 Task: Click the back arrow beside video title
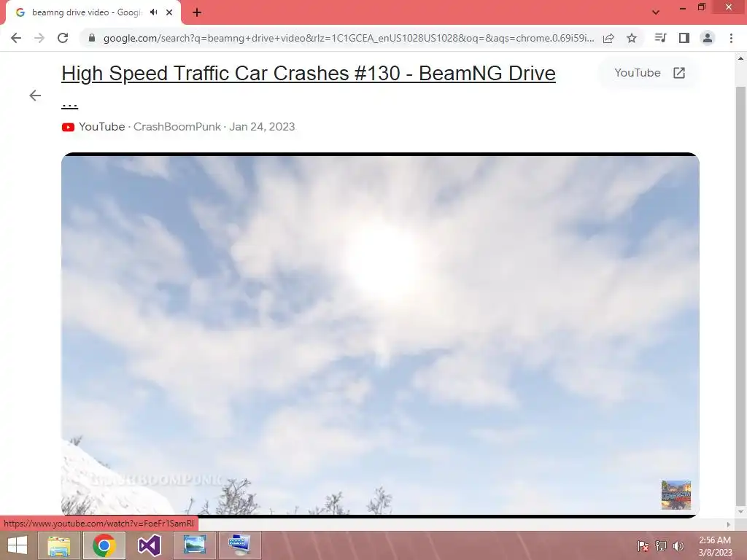[x=35, y=96]
